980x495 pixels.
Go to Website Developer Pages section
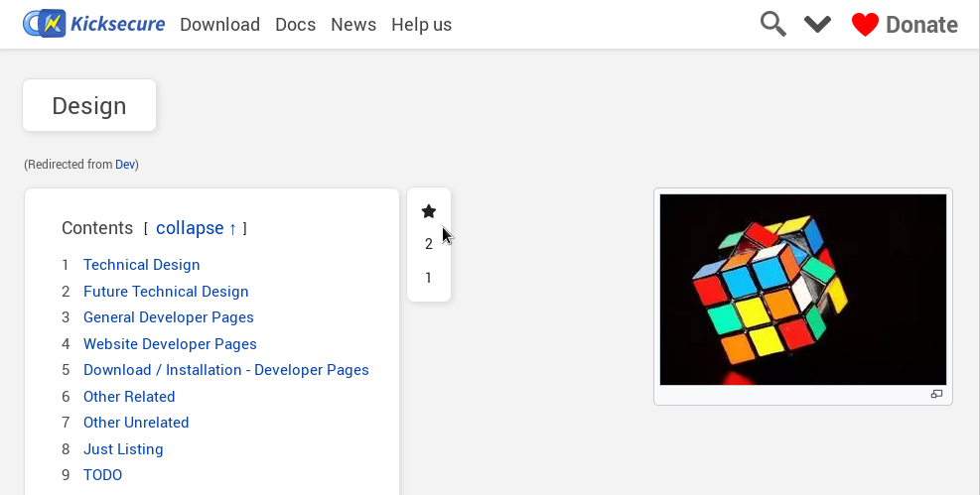coord(170,344)
